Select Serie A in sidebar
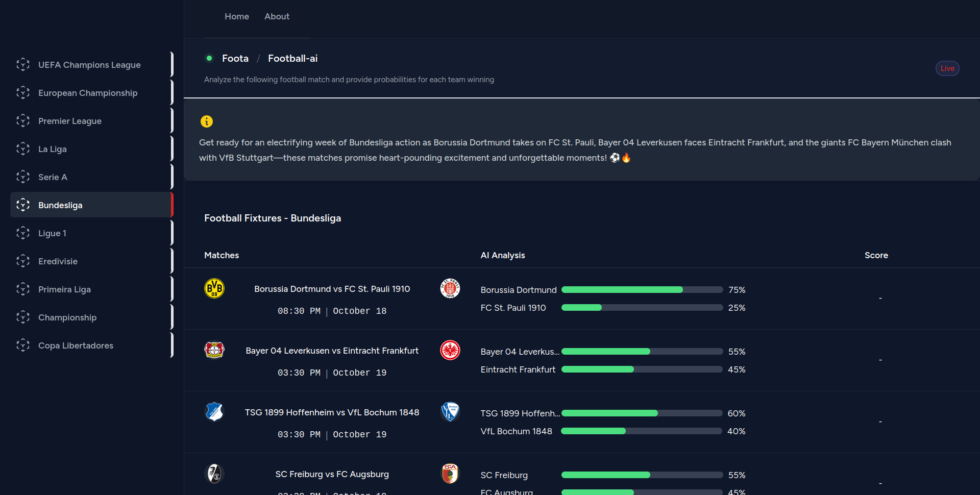 point(92,177)
